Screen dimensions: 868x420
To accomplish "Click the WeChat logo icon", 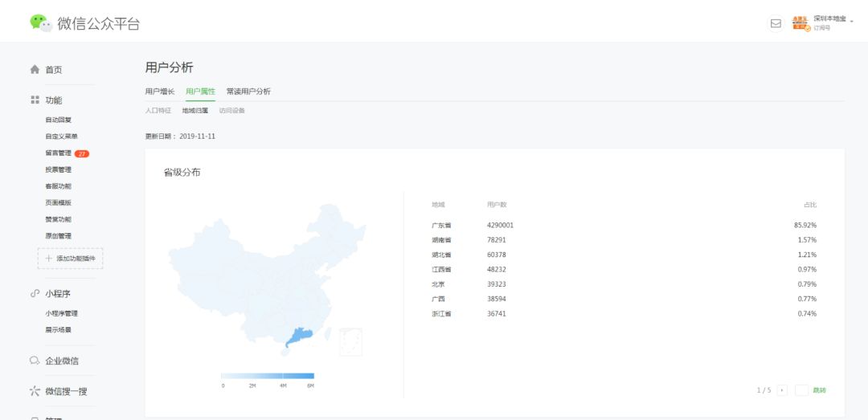I will click(41, 22).
